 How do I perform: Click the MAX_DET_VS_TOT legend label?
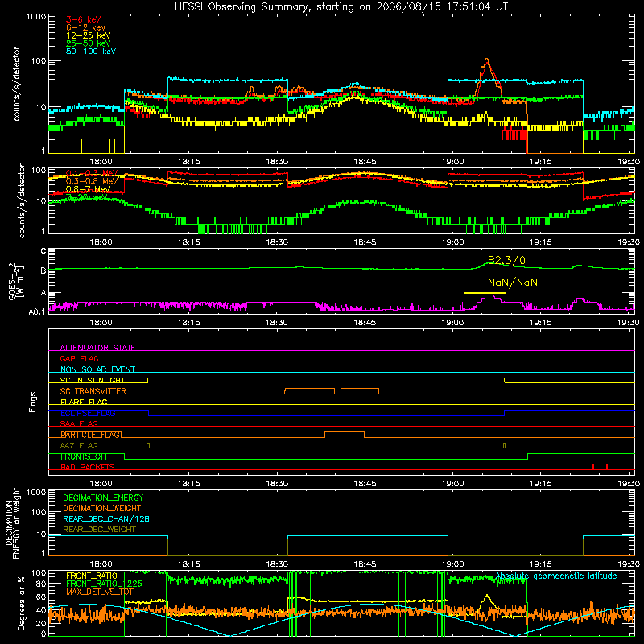coord(100,592)
